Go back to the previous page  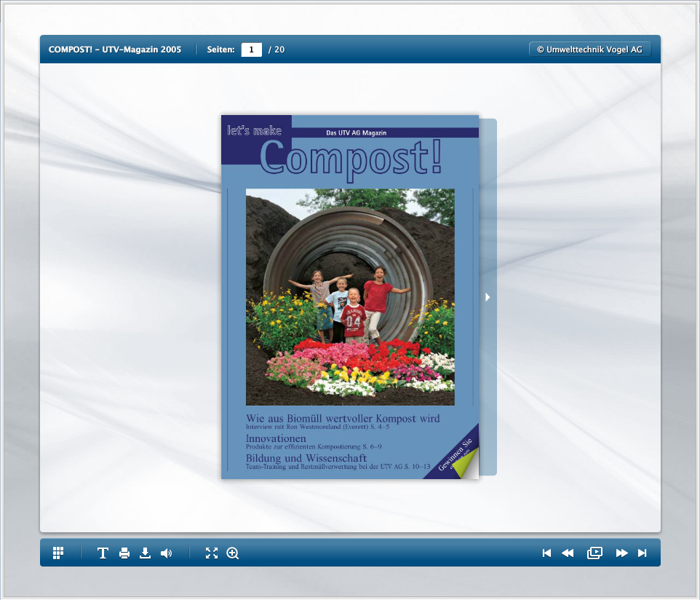568,553
